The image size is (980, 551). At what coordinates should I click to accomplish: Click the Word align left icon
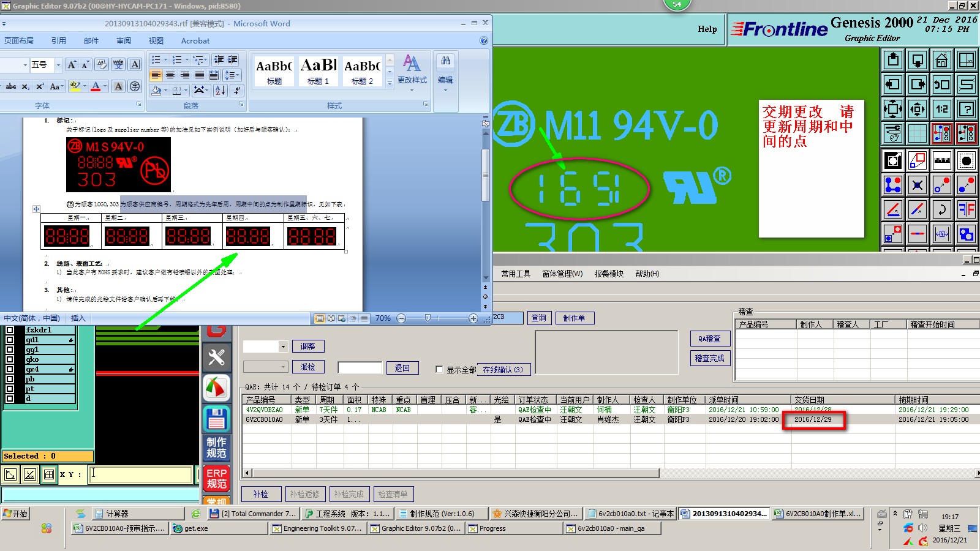point(156,75)
